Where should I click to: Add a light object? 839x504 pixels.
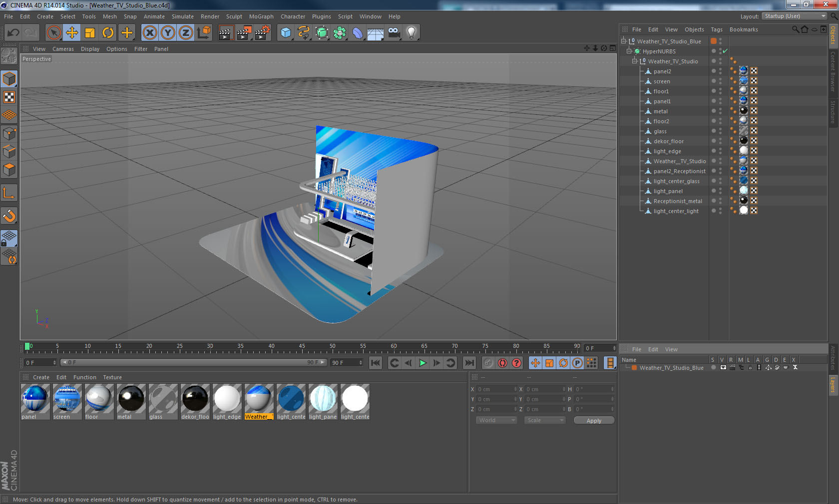[x=412, y=33]
